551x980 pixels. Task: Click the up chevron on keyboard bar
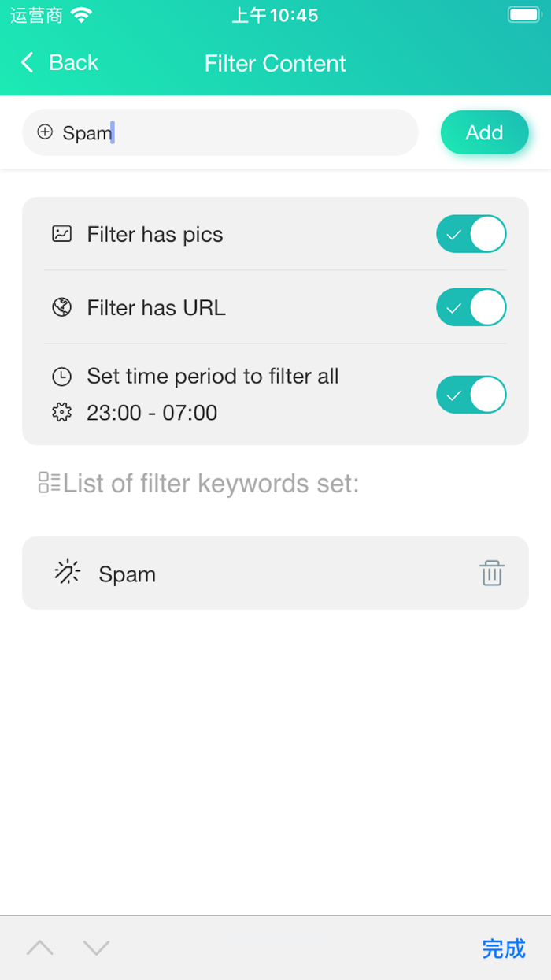(x=39, y=948)
